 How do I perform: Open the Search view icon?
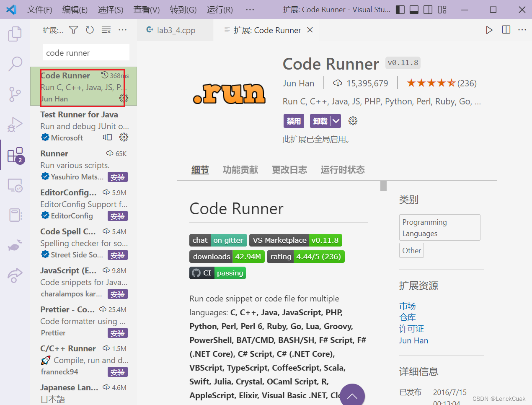coord(15,64)
